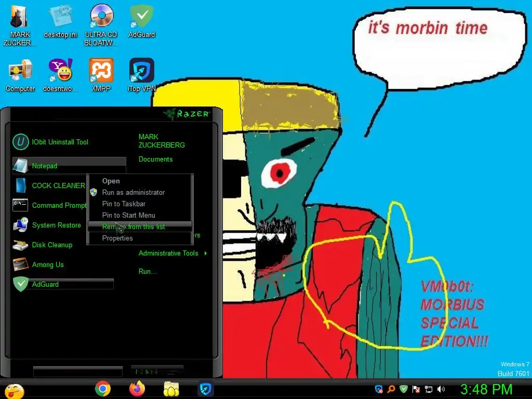Click the Notepad icon in Start menu

click(x=20, y=166)
